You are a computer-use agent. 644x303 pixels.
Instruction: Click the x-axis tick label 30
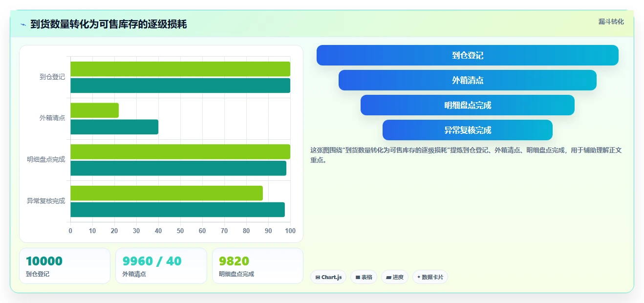[136, 231]
